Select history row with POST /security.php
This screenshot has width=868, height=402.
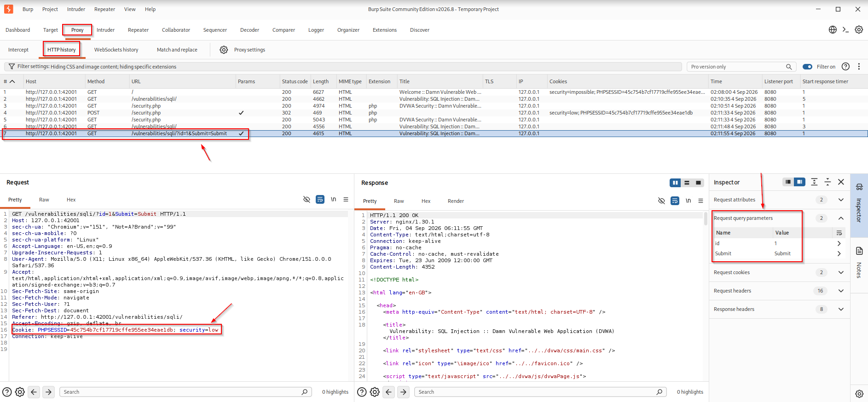(x=434, y=113)
